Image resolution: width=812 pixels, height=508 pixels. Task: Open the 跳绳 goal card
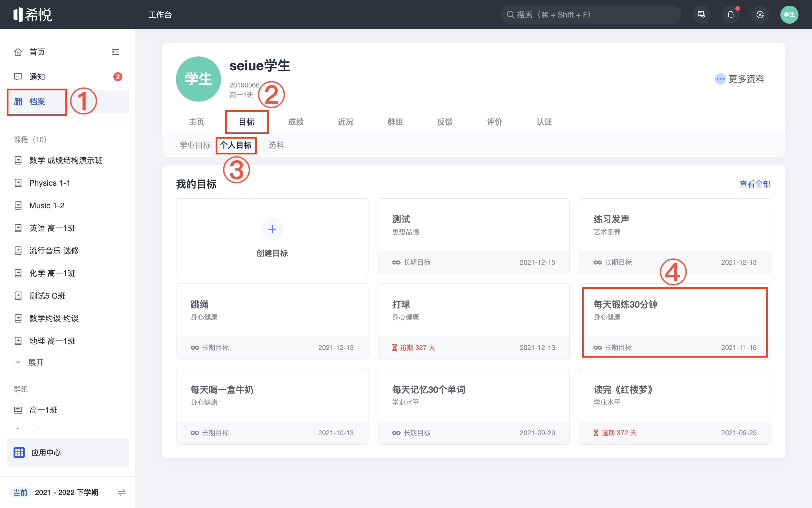click(x=272, y=321)
